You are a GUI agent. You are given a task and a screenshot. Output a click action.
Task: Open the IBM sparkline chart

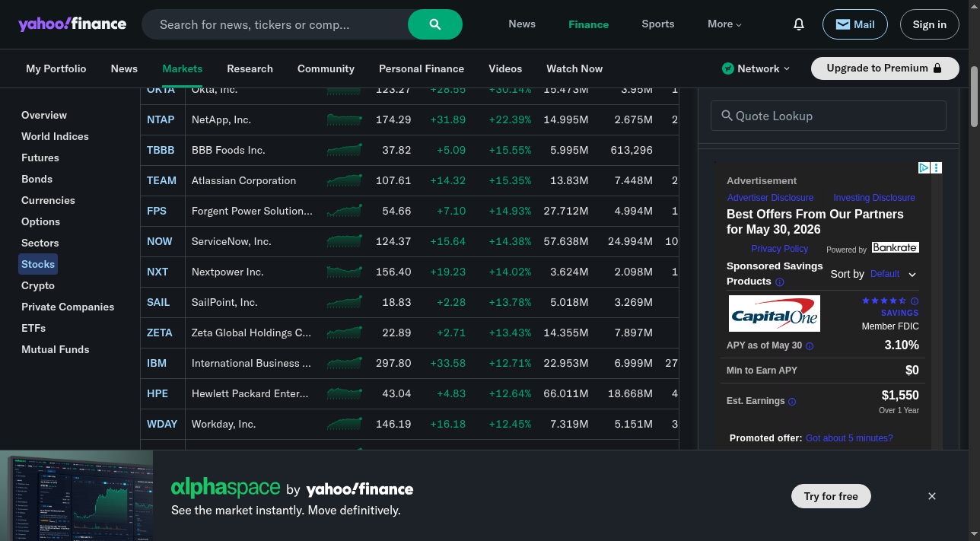[x=344, y=363]
